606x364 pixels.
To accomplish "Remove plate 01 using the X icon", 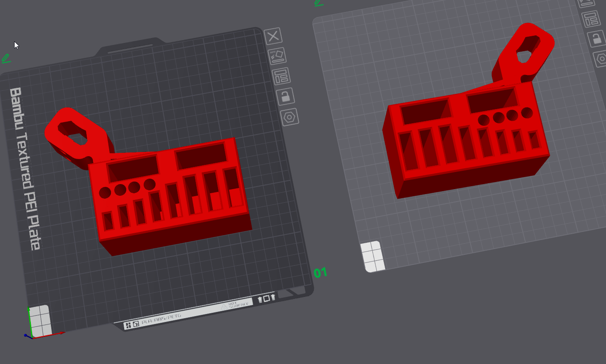I will point(273,36).
